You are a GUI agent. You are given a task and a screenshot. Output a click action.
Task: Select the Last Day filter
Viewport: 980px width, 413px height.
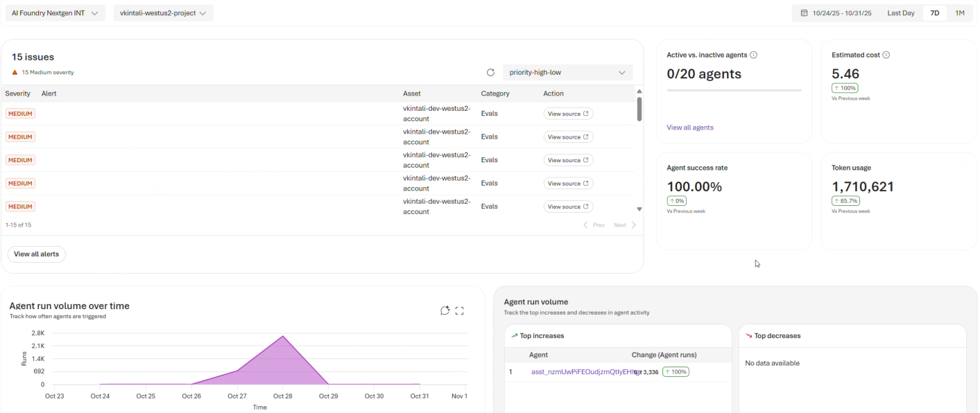click(x=901, y=12)
